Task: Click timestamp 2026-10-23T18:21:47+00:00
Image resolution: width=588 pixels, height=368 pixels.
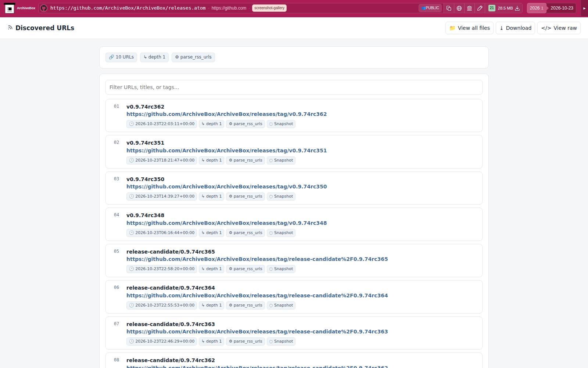Action: pos(162,160)
